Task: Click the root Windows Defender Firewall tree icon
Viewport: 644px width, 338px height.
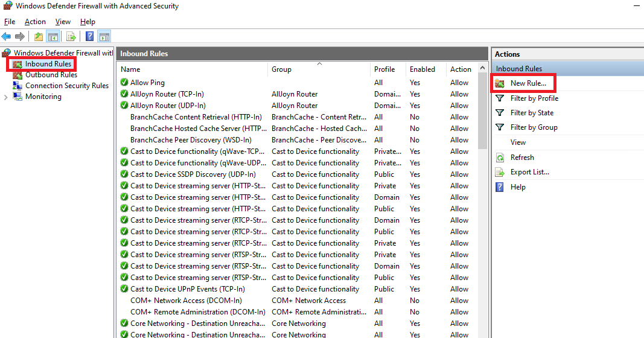Action: [x=7, y=53]
